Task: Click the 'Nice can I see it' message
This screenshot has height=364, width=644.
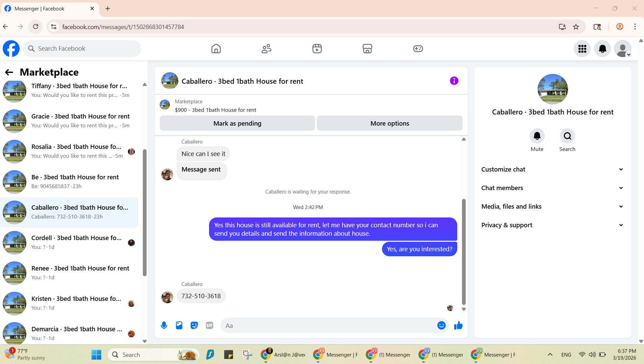Action: coord(203,154)
